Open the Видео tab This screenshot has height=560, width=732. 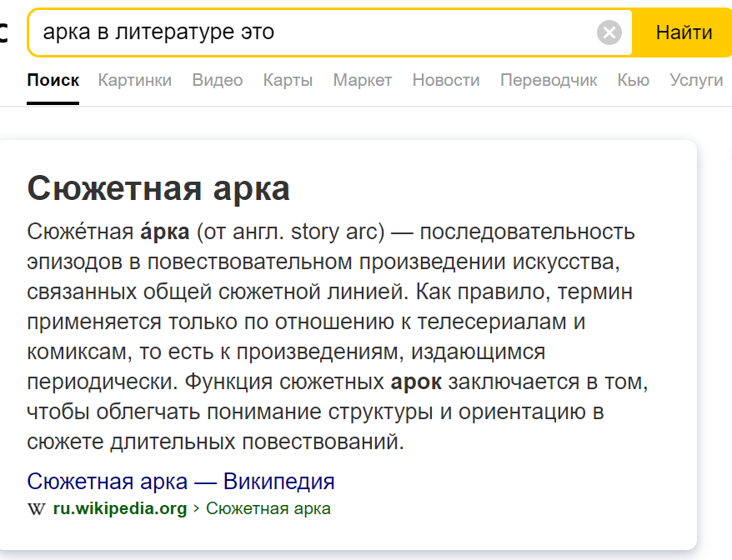click(x=217, y=80)
